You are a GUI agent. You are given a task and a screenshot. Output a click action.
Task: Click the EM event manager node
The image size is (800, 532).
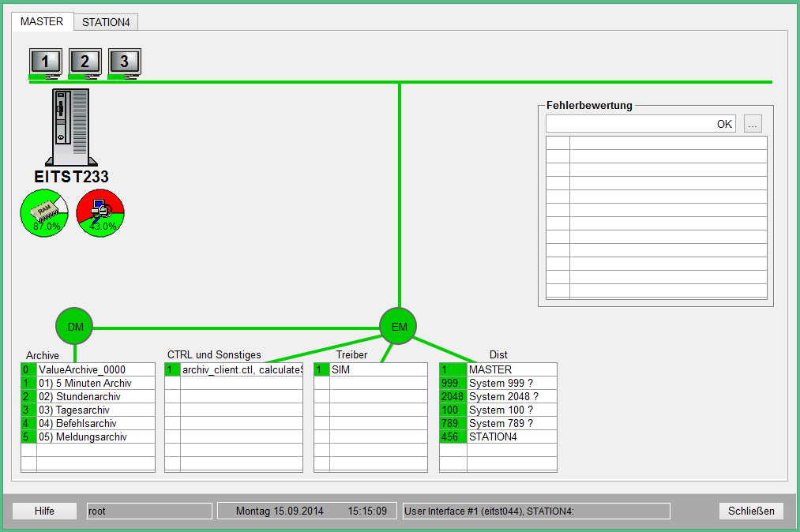point(398,326)
